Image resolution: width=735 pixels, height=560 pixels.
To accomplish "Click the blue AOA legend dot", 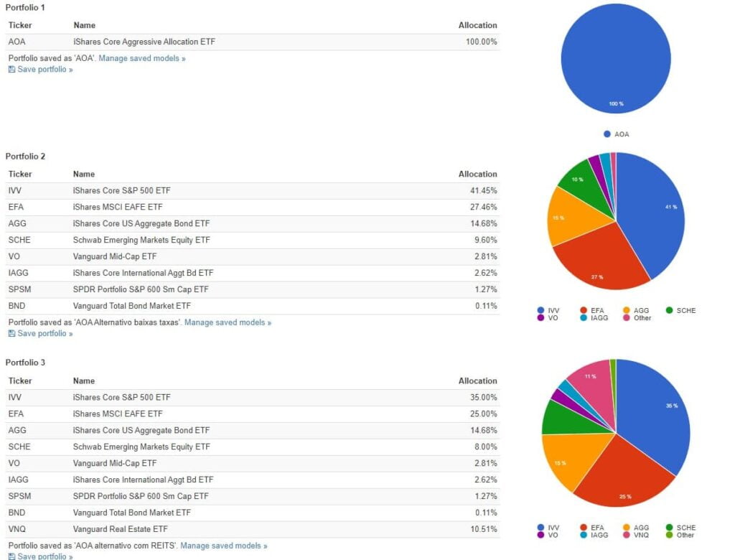I will (x=607, y=134).
